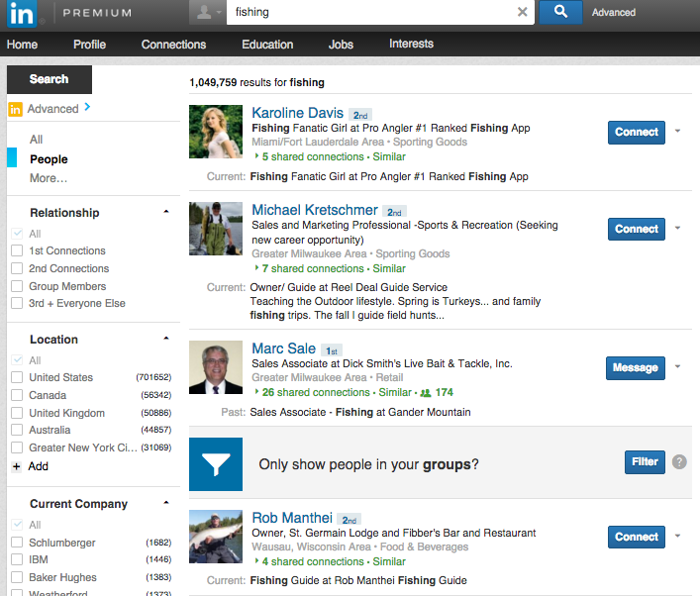The height and width of the screenshot is (596, 700).
Task: Click Connect for Rob Manthei
Action: [x=637, y=537]
